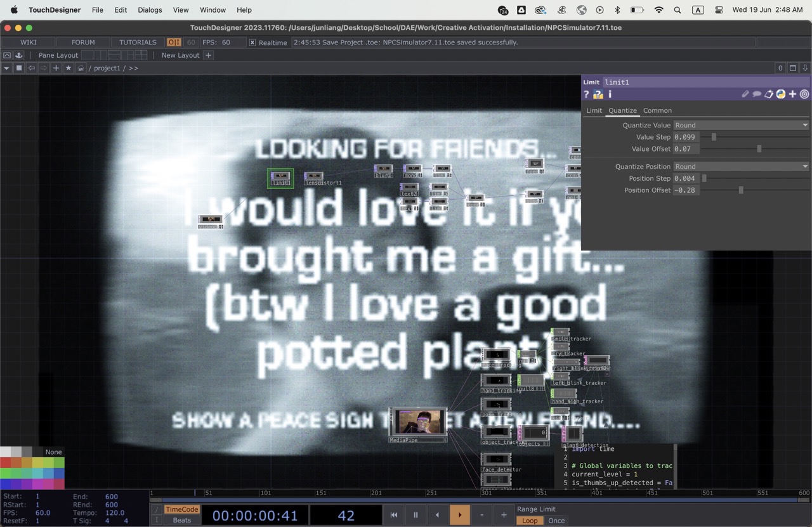Click the Position Step value field
The image size is (812, 527).
686,178
